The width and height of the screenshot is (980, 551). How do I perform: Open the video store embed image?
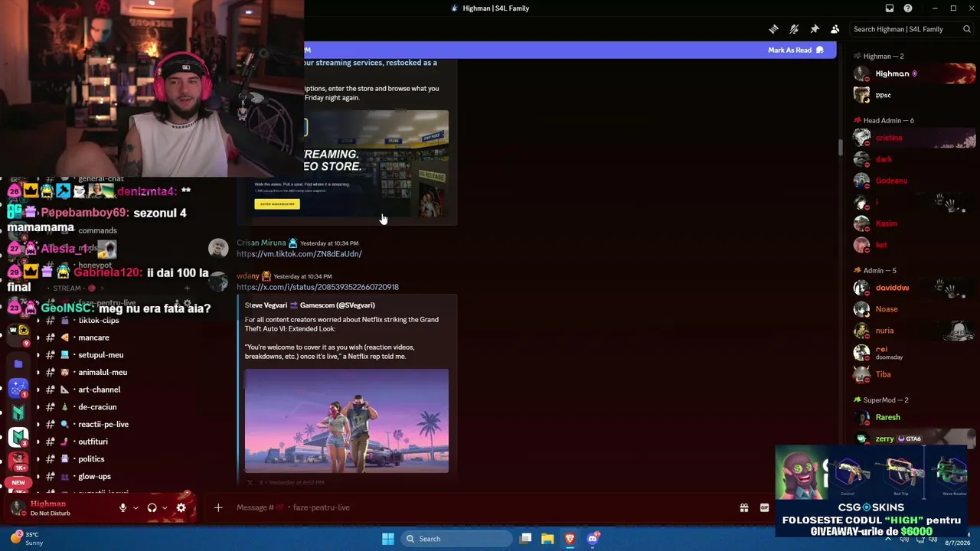tap(377, 163)
